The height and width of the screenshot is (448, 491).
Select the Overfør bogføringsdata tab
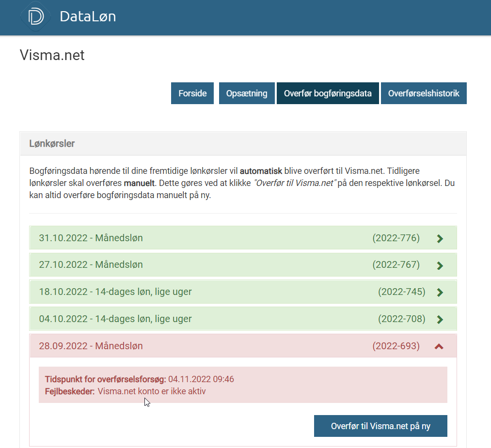(328, 93)
